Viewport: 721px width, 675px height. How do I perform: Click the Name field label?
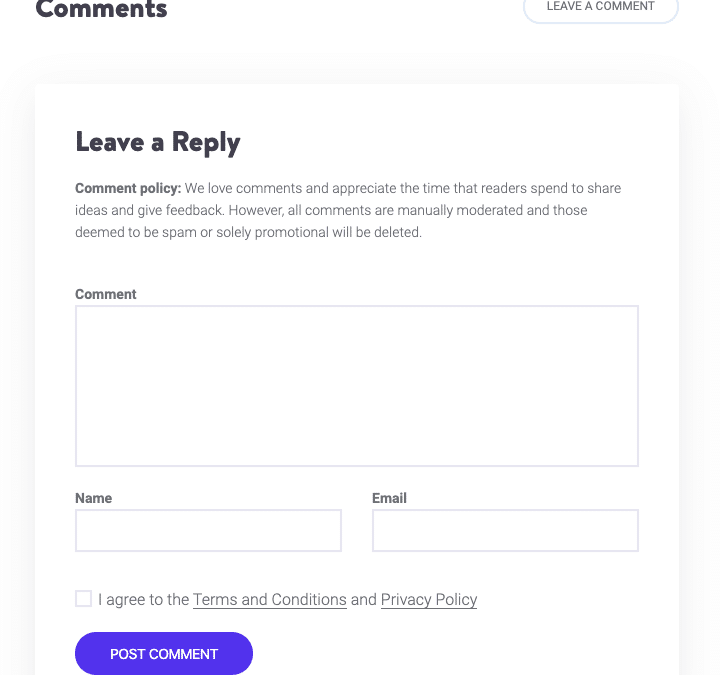[93, 498]
